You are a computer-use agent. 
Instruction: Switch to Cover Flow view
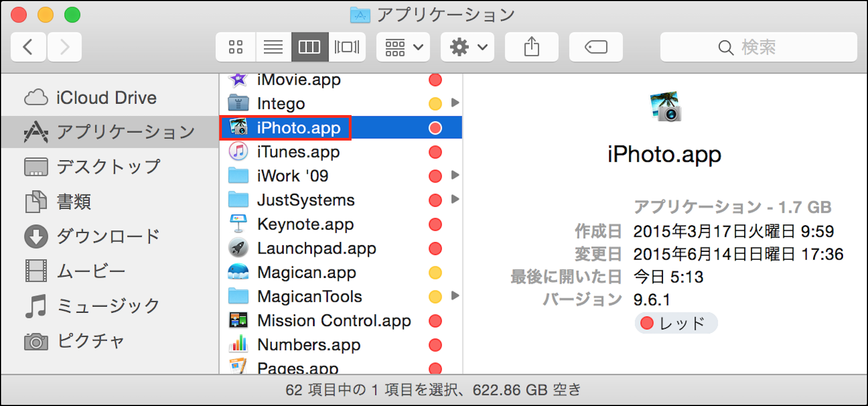pos(347,47)
